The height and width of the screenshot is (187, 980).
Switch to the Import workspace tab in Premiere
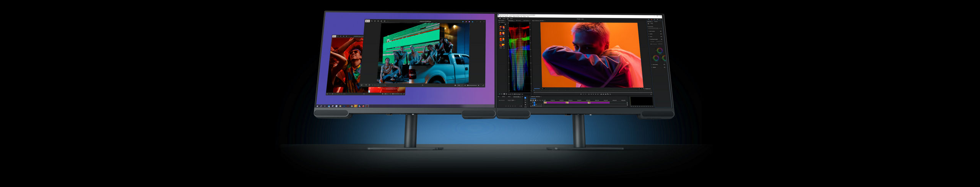pos(504,19)
